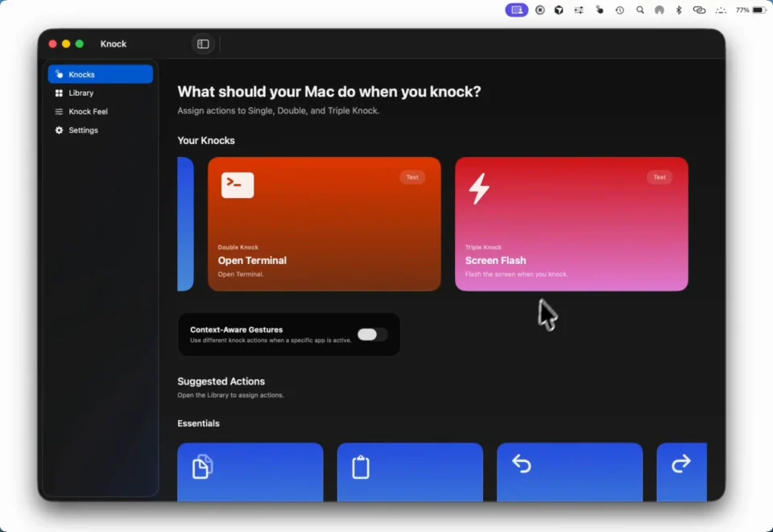Click 'Open the Library to assign actions.' text

pyautogui.click(x=231, y=395)
